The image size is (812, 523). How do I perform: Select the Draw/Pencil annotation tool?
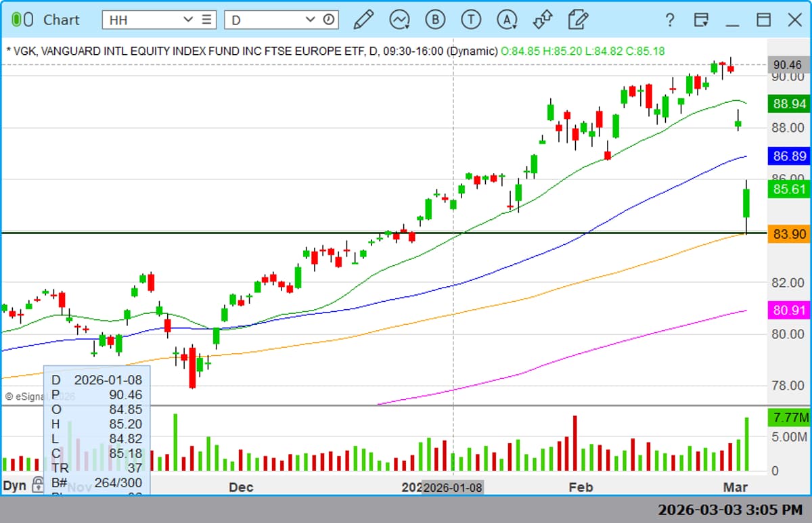(x=363, y=20)
